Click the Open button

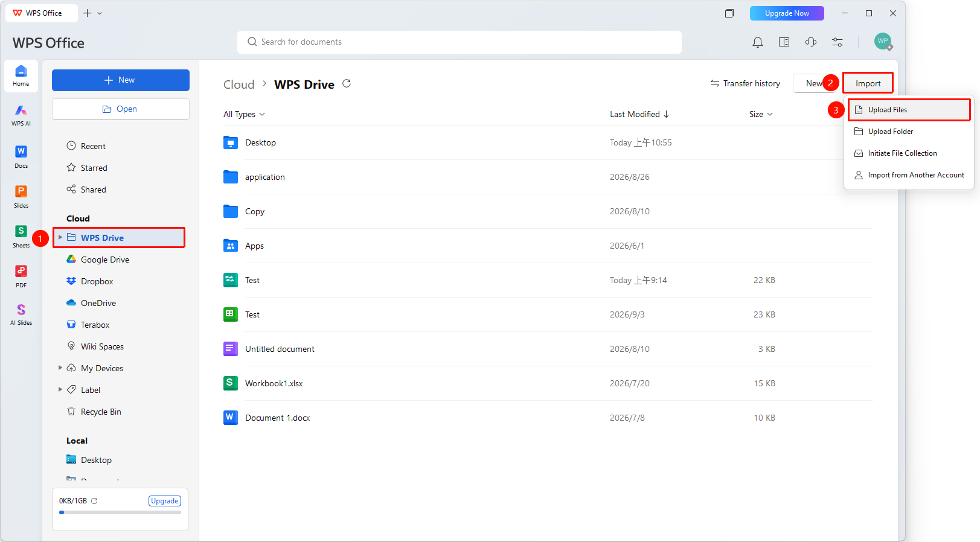[121, 109]
